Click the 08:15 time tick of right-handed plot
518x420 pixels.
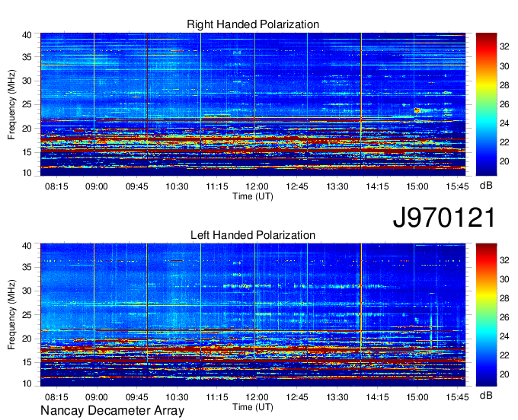(56, 186)
